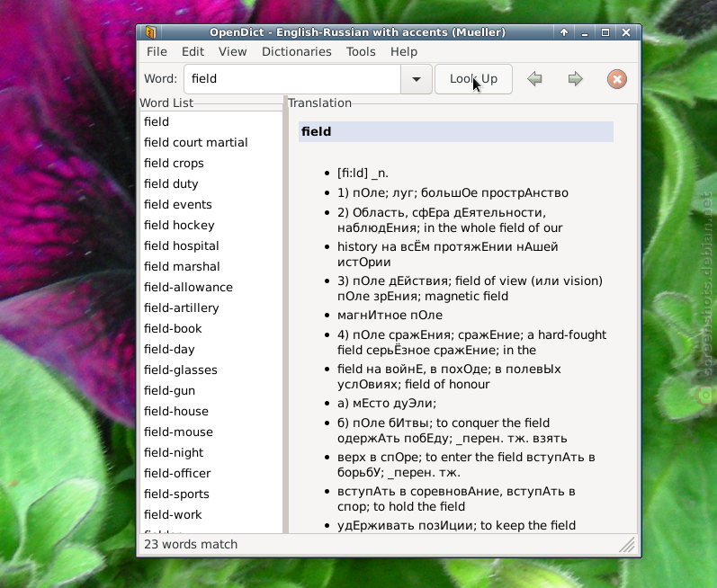Select 'field events' in the word list
The width and height of the screenshot is (717, 588).
click(211, 205)
